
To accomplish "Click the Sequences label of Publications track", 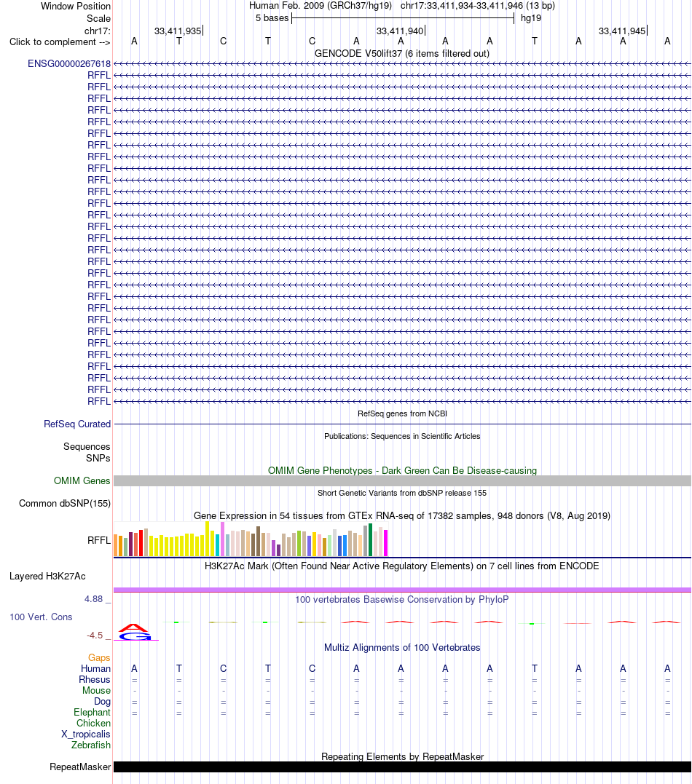I will pos(87,446).
